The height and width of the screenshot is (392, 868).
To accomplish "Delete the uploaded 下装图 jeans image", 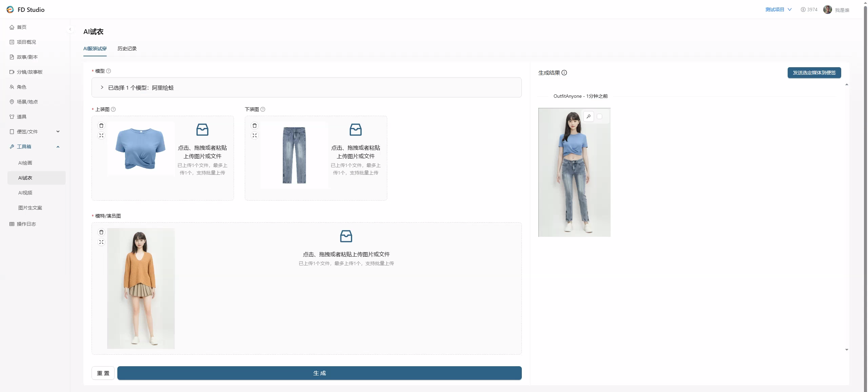I will tap(255, 126).
